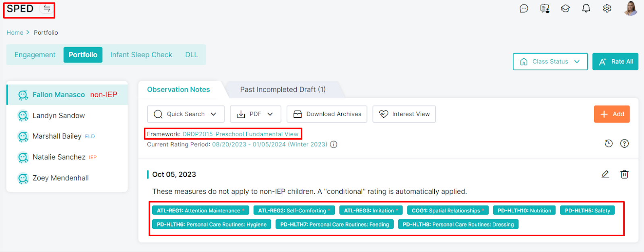The image size is (644, 252).
Task: Click the help question mark icon
Action: 624,144
